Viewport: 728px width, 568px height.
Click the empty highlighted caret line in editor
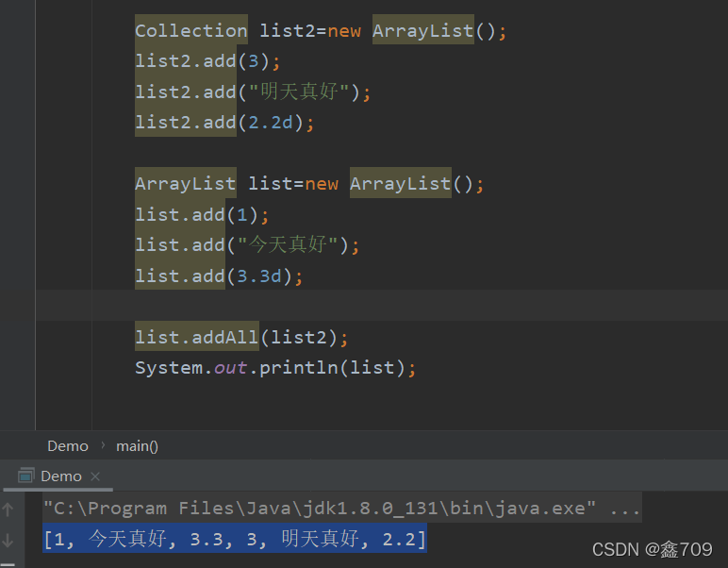tap(382, 305)
